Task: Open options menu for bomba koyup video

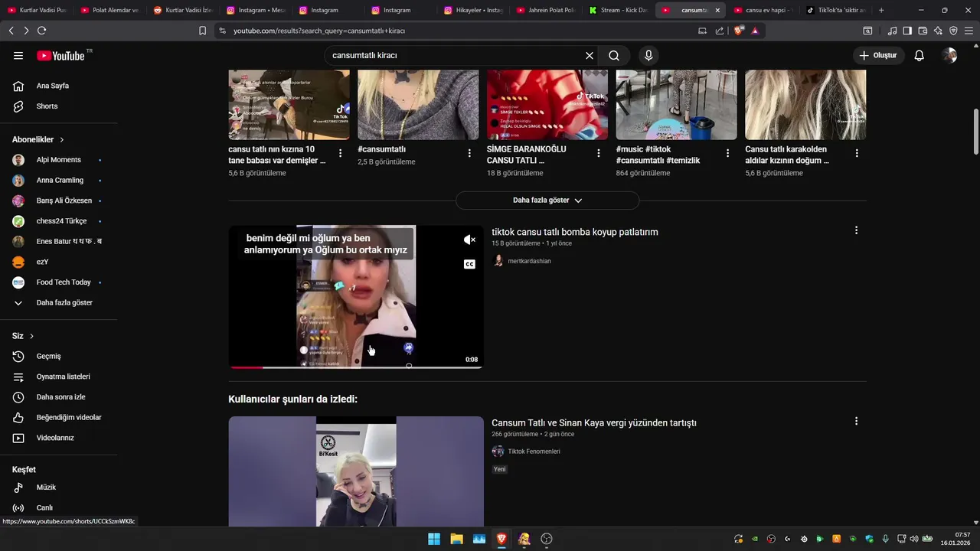Action: (x=856, y=230)
